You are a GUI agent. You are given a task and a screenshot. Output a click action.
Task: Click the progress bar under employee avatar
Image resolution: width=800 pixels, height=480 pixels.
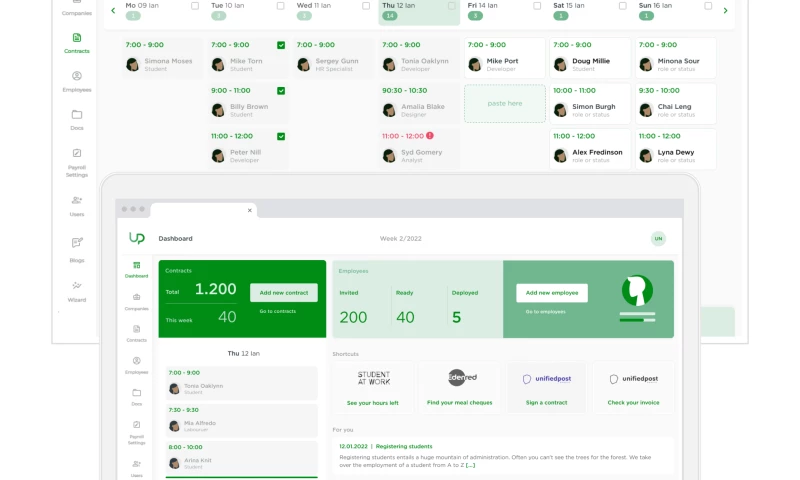coord(635,318)
